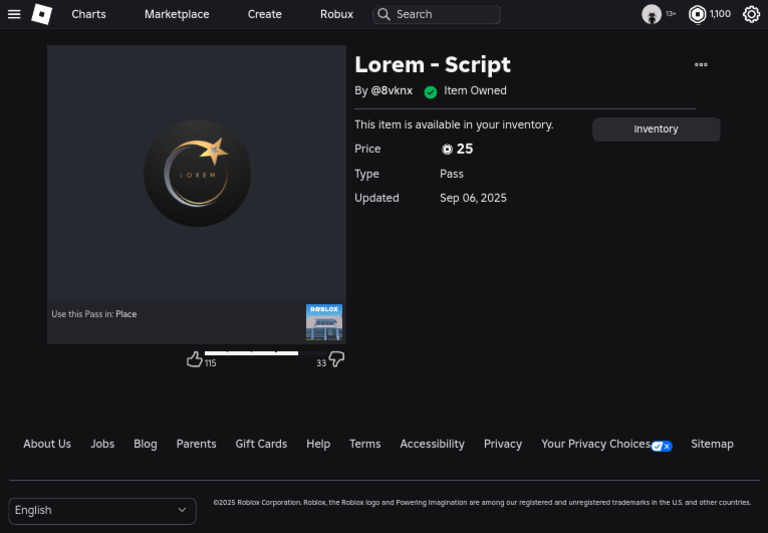Click the 13+ age label
The width and height of the screenshot is (768, 533).
pyautogui.click(x=671, y=14)
